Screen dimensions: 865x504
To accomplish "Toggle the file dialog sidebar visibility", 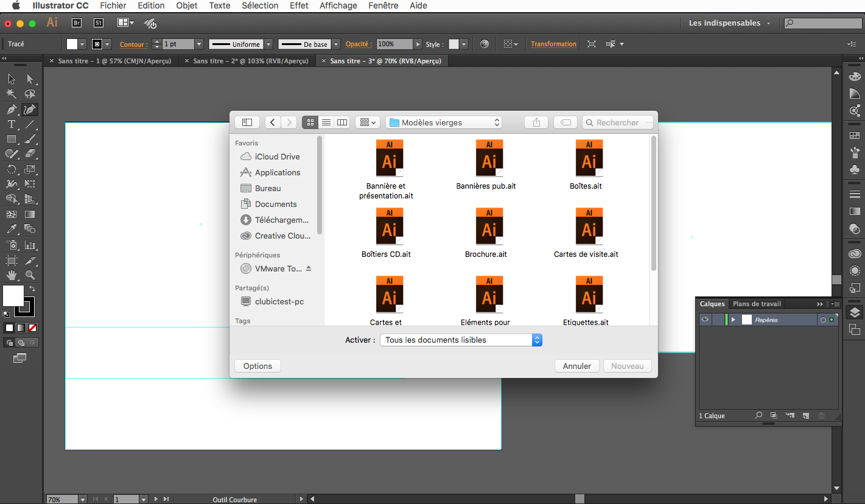I will 247,122.
